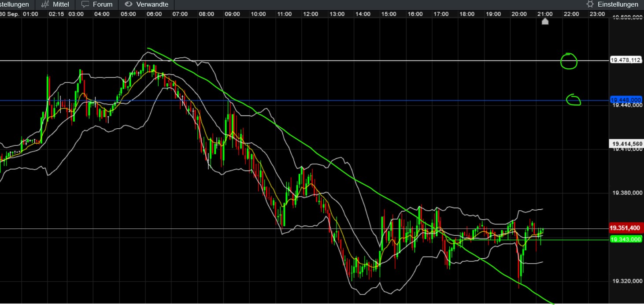Click the '30 Sep.' date label

(x=9, y=14)
